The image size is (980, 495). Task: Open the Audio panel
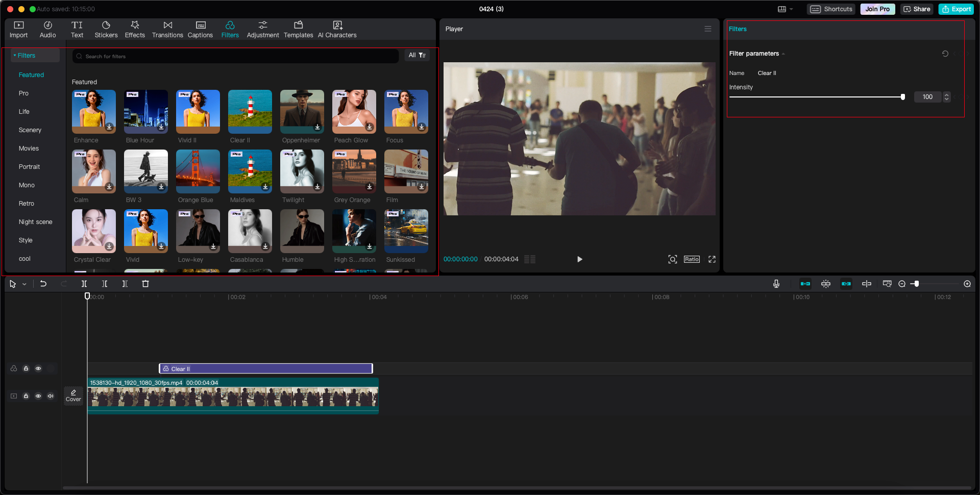[x=47, y=29]
